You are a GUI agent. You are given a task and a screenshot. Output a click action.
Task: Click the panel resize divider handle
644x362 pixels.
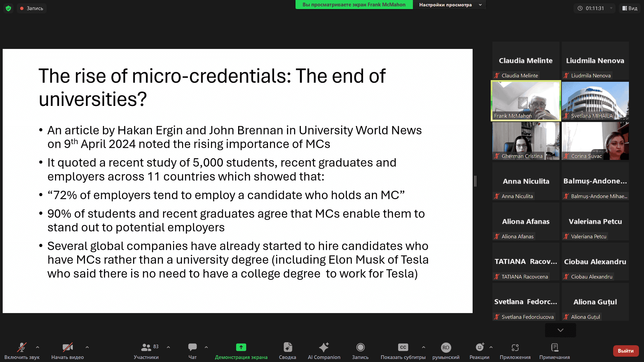click(475, 181)
